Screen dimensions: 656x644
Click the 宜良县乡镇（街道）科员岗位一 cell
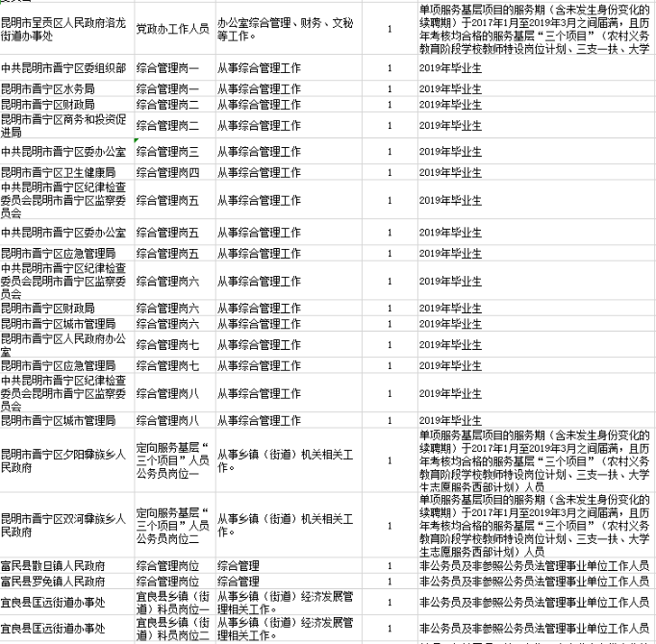172,602
